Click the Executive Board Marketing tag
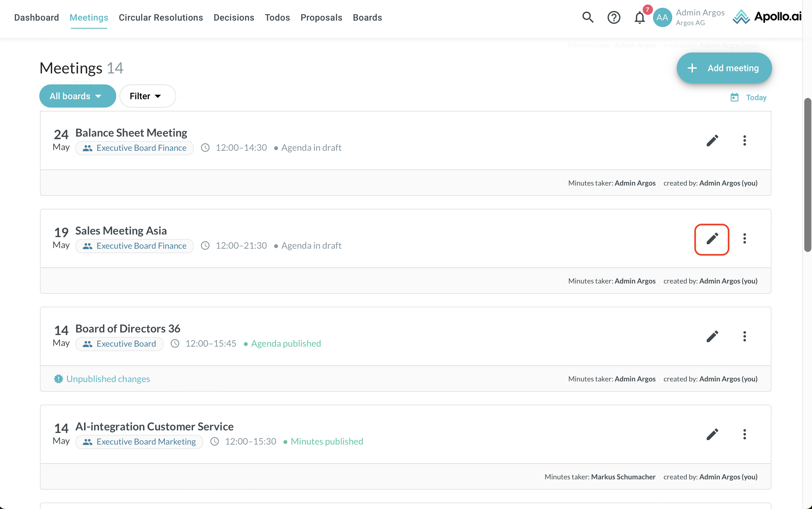 click(x=139, y=442)
